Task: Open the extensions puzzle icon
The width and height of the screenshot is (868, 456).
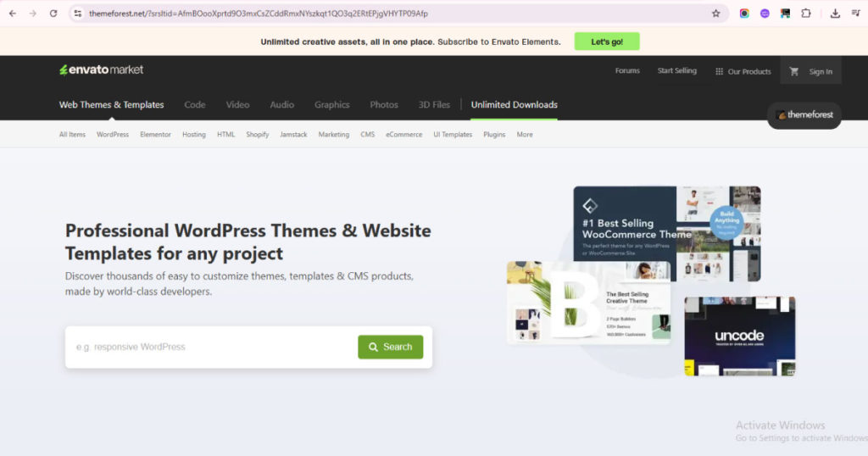Action: 806,14
